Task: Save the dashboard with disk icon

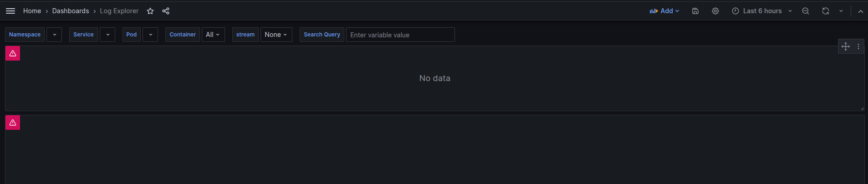Action: 695,11
